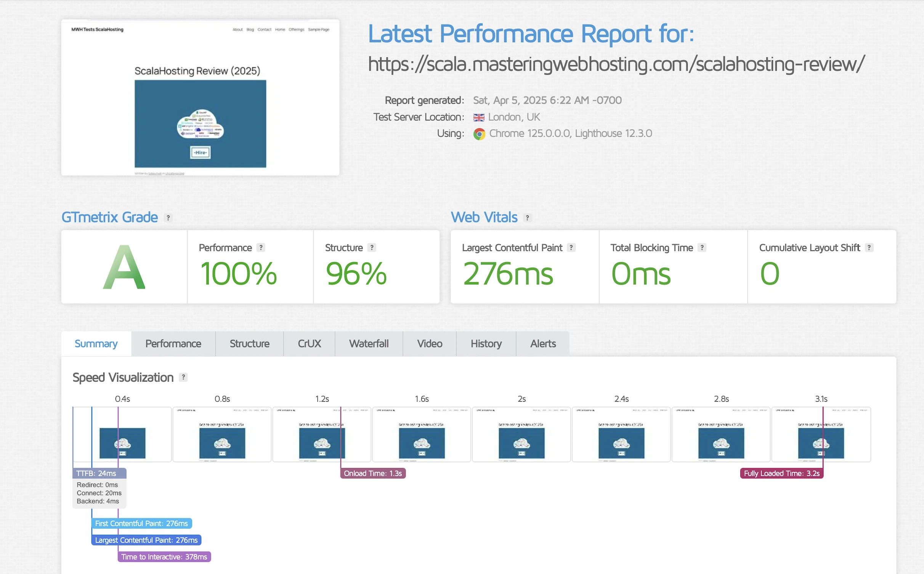Switch to the Performance tab
Image resolution: width=924 pixels, height=574 pixels.
[173, 344]
